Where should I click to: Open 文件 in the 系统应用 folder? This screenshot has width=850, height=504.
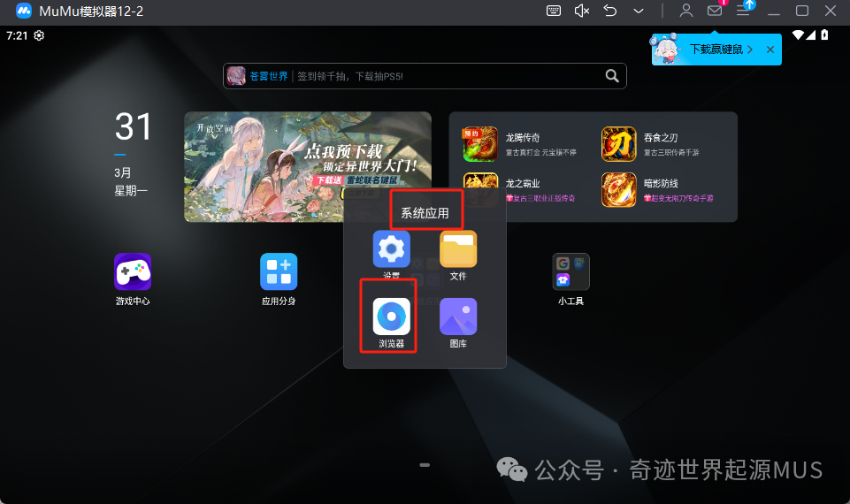click(458, 248)
